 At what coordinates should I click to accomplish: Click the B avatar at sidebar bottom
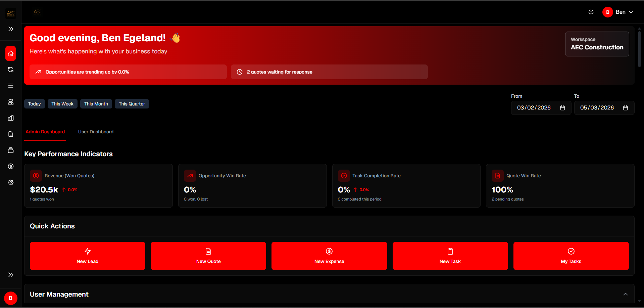coord(11,298)
